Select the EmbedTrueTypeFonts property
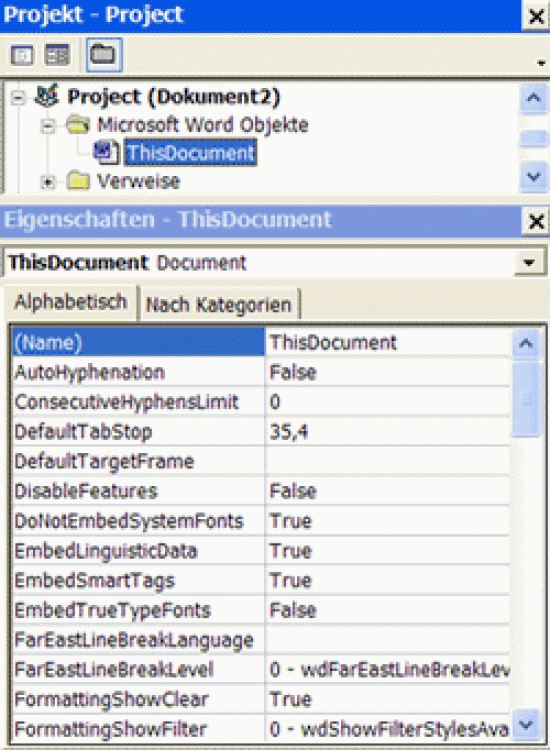 click(x=138, y=610)
